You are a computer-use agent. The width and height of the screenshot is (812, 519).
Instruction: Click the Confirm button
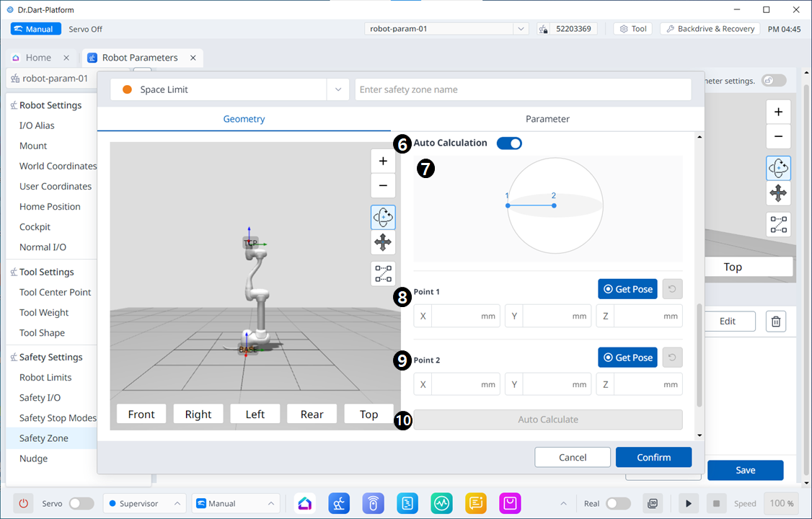653,457
